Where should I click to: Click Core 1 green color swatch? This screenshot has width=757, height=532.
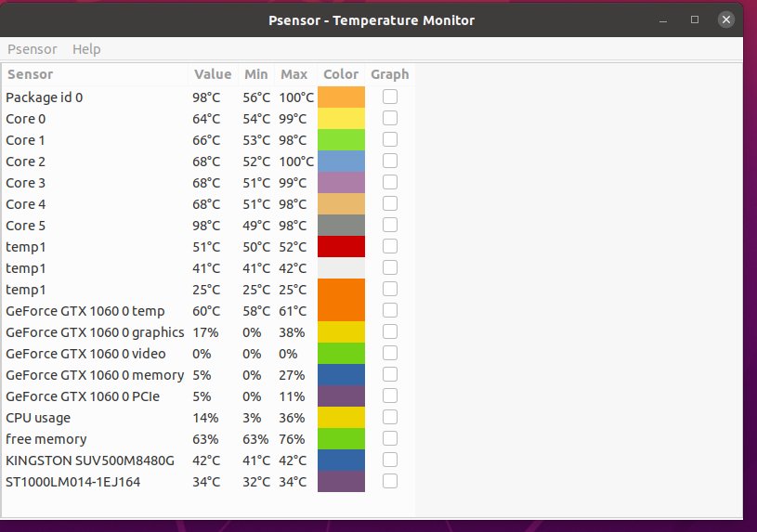point(341,140)
